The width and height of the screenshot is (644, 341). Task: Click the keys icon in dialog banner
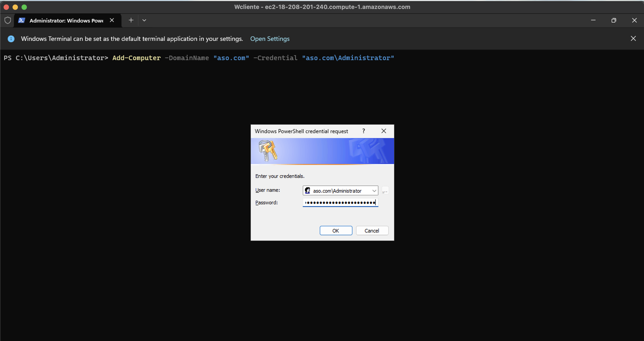[x=268, y=150]
